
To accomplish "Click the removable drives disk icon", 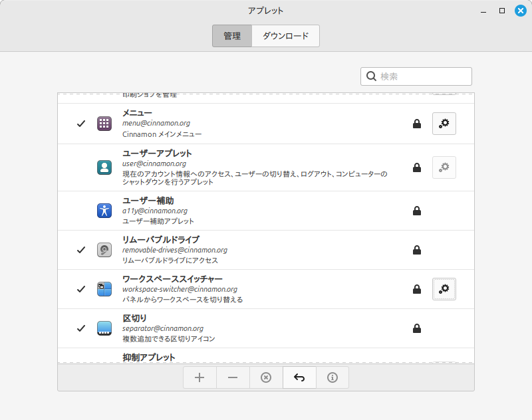I will coord(104,250).
